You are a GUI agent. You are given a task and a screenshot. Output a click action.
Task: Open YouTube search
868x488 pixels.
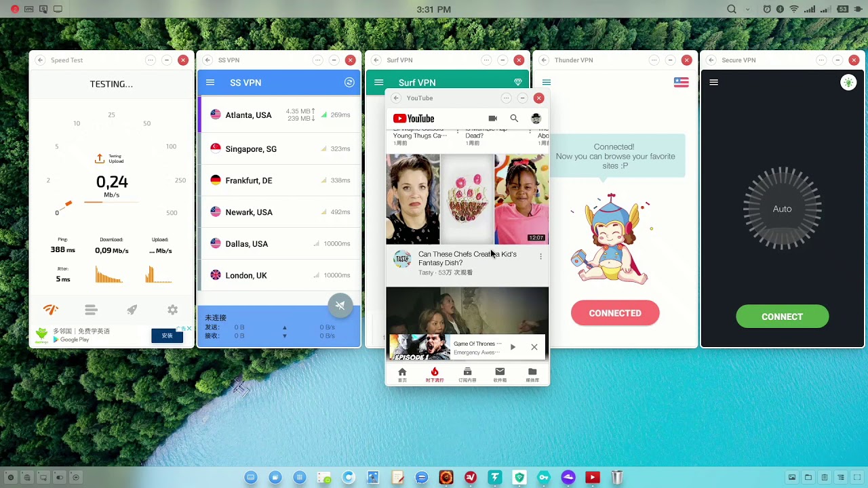click(514, 119)
